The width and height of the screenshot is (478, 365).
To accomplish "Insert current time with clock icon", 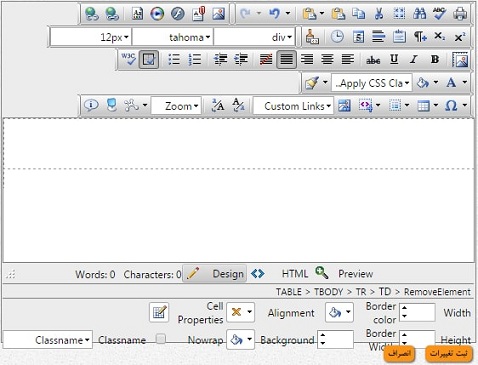I will click(x=337, y=37).
